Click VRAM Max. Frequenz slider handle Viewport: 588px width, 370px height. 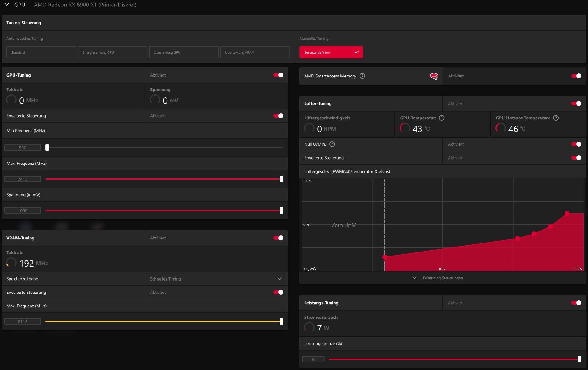click(x=282, y=322)
